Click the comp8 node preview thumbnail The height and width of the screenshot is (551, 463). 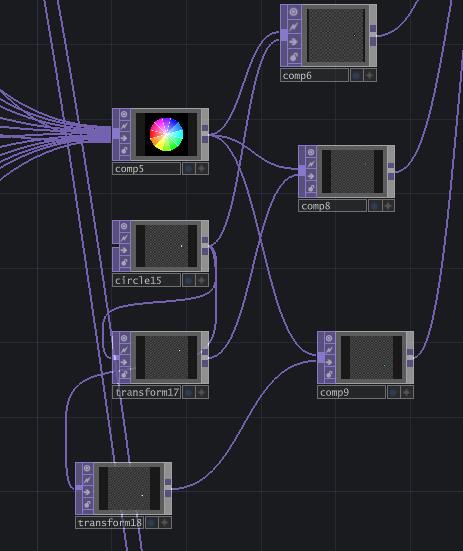(x=352, y=171)
